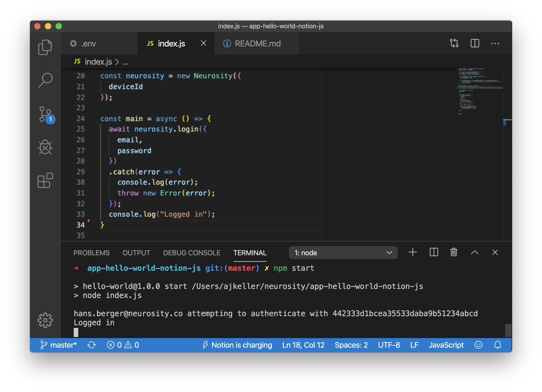Split the editor to the right

coord(475,43)
